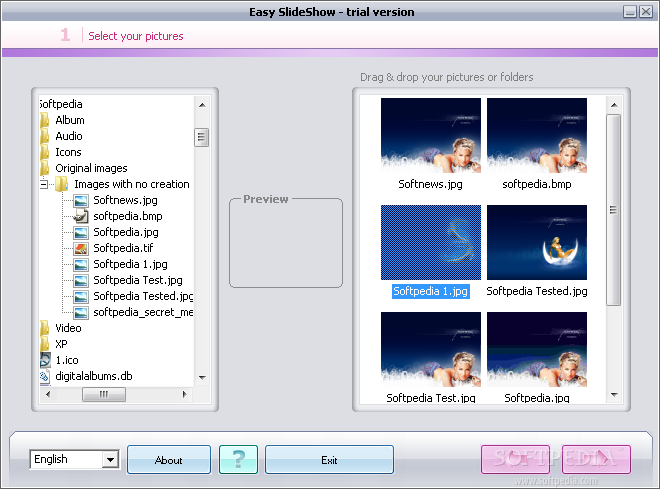
Task: Select 'Softpedia Test.jpg' name in tree
Action: [138, 280]
